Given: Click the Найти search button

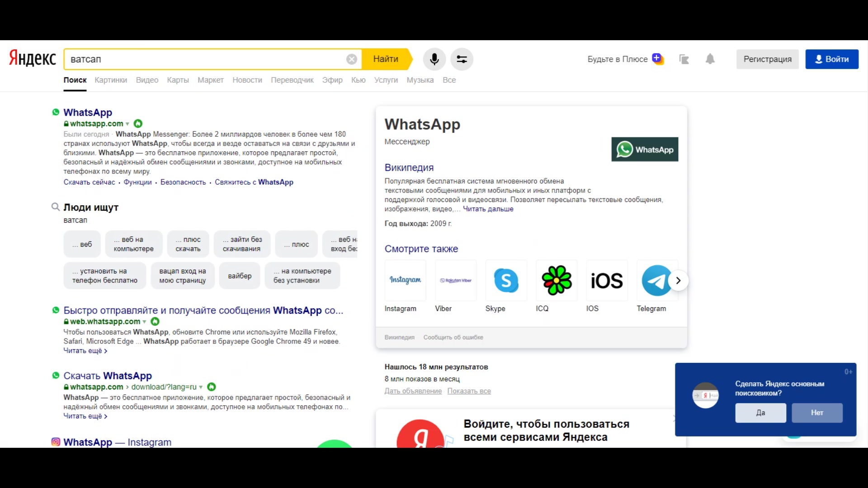Looking at the screenshot, I should click(x=386, y=58).
